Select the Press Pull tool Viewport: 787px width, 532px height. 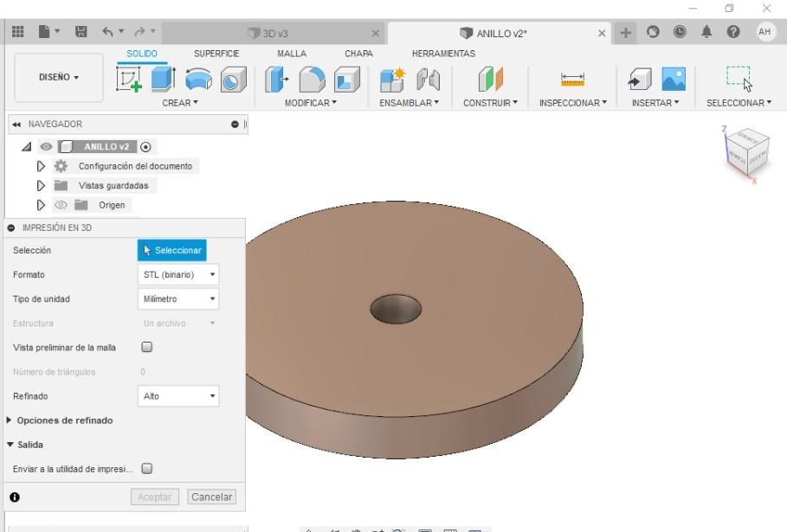pyautogui.click(x=276, y=80)
